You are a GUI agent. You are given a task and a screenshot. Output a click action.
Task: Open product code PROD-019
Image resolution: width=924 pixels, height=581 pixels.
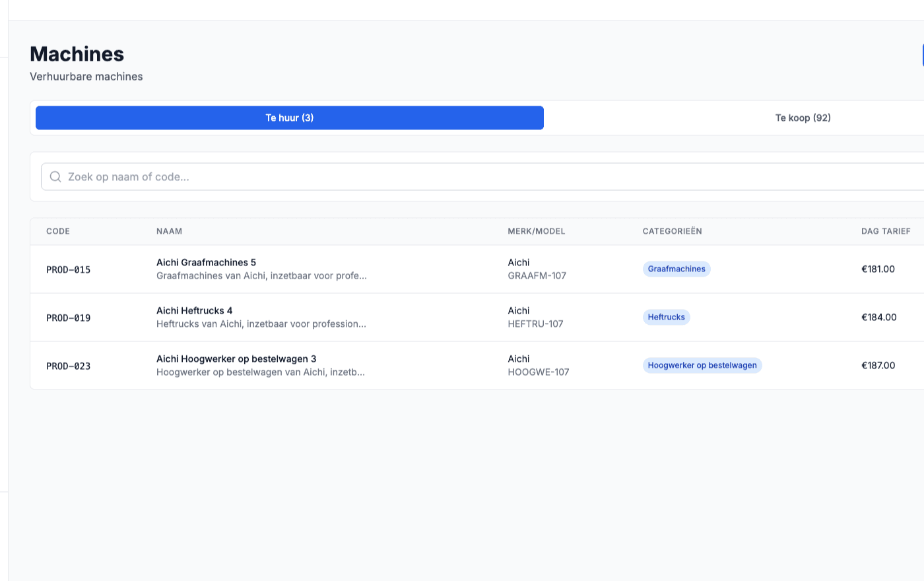point(68,318)
